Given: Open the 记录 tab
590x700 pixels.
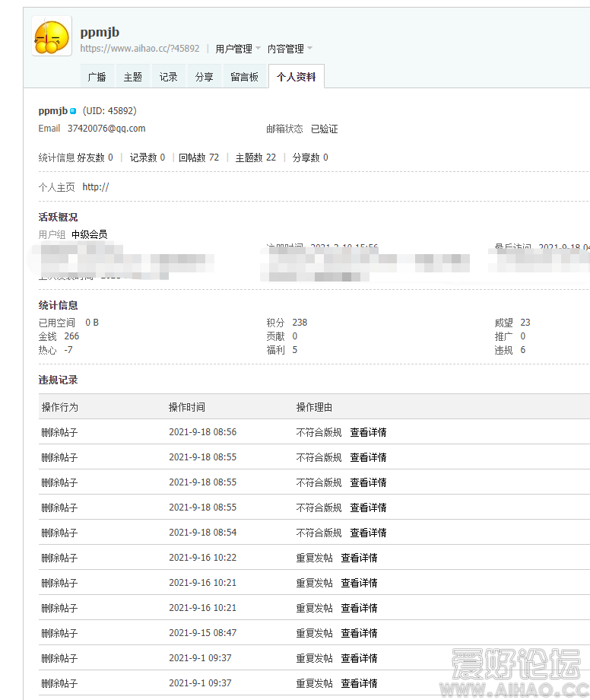Looking at the screenshot, I should [x=168, y=77].
